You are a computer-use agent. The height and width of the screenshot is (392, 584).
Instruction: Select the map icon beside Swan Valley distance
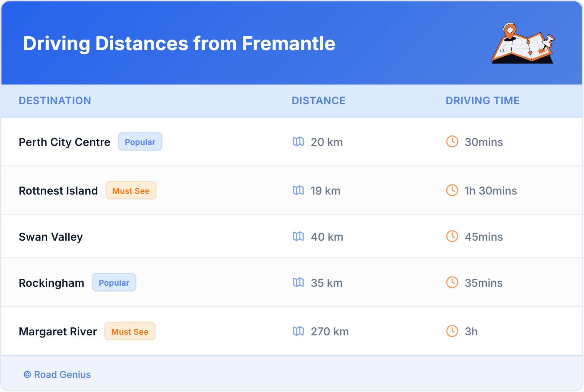coord(299,237)
